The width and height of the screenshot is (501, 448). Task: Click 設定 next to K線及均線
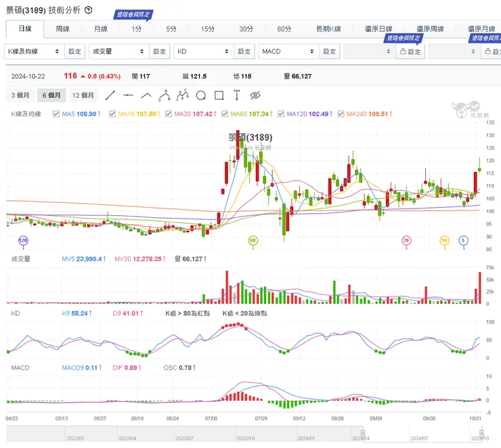[x=74, y=51]
